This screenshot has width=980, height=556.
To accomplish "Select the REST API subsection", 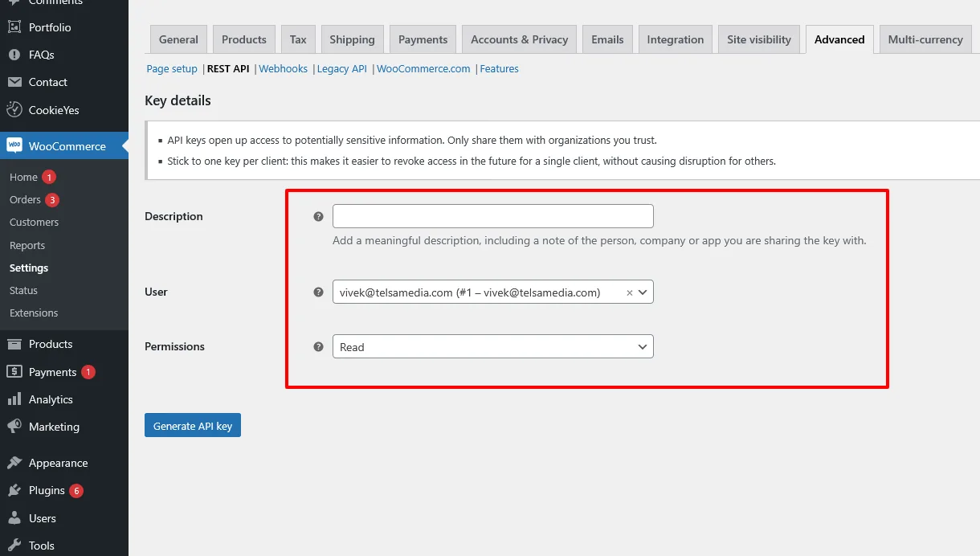I will click(228, 69).
